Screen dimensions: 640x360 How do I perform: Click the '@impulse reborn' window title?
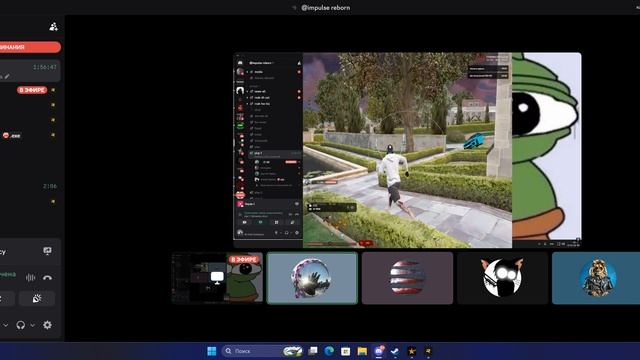click(x=325, y=7)
